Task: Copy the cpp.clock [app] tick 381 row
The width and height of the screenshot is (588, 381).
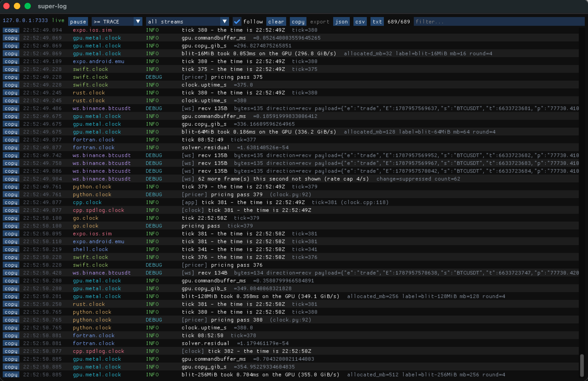Action: coord(11,202)
